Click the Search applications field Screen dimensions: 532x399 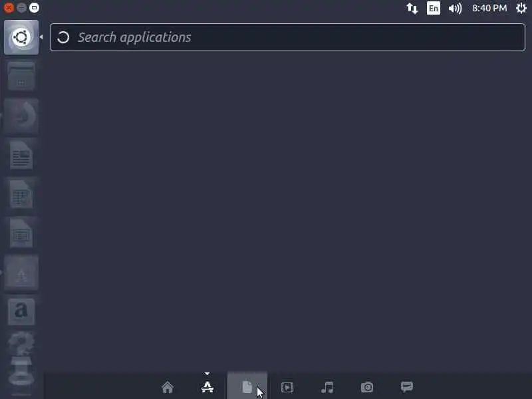pyautogui.click(x=287, y=37)
